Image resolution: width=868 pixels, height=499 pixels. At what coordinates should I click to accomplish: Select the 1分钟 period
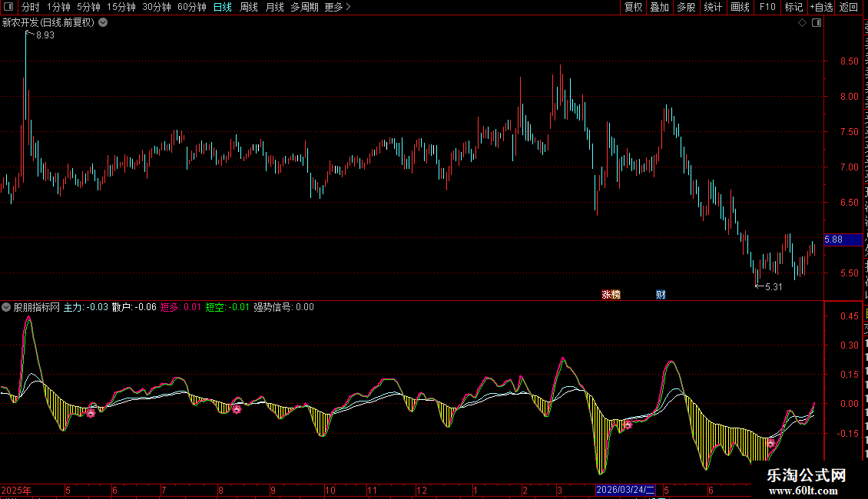point(58,7)
